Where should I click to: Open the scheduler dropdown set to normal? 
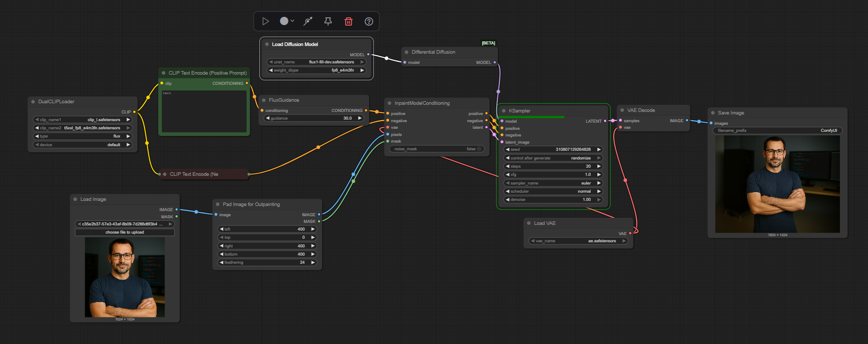click(x=553, y=191)
